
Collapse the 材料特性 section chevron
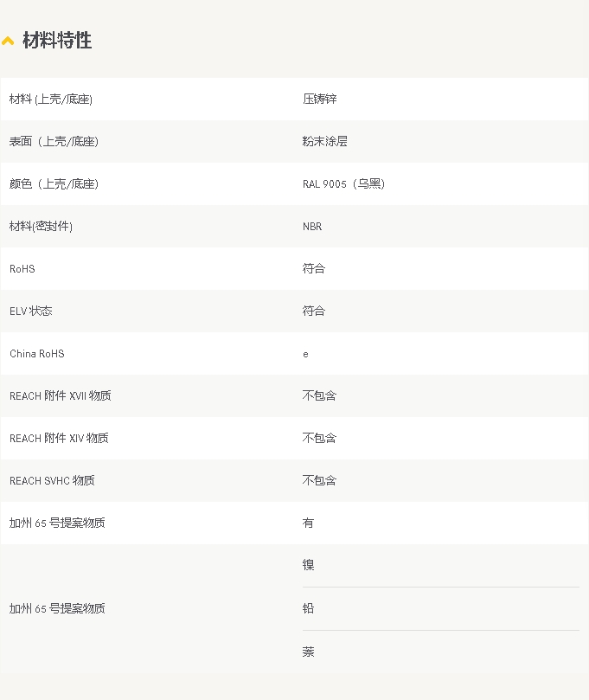8,41
